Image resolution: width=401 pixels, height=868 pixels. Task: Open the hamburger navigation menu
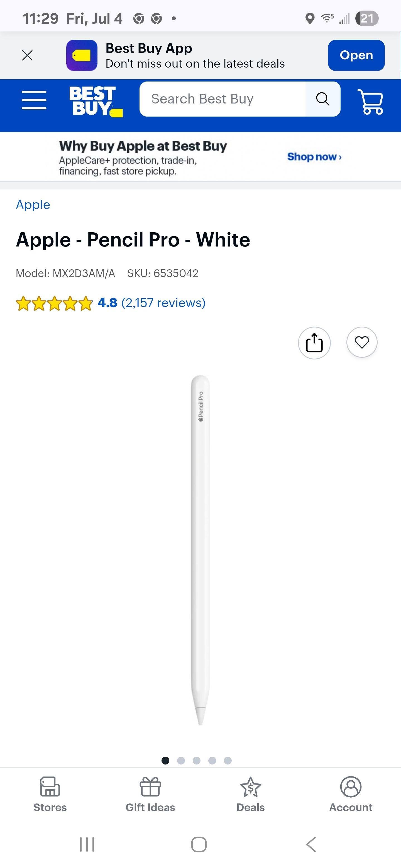click(34, 100)
